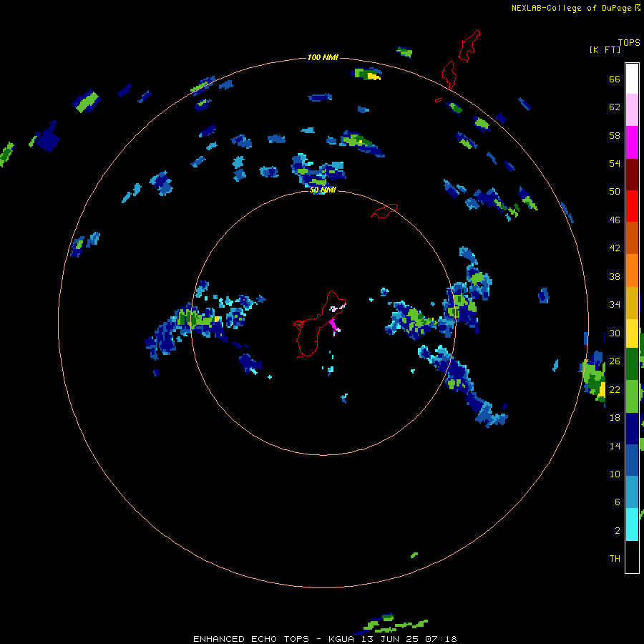Click the light green 22 kft swatch
Screen dimensions: 644x644
[x=632, y=396]
